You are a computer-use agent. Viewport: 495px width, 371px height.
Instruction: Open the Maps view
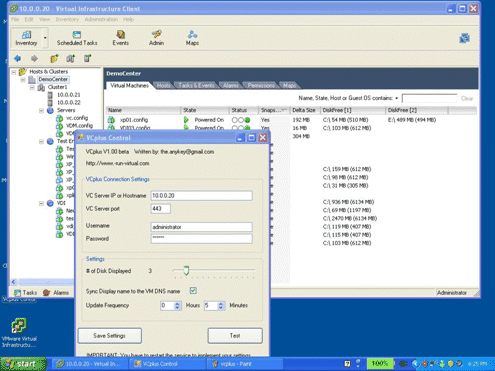click(192, 38)
